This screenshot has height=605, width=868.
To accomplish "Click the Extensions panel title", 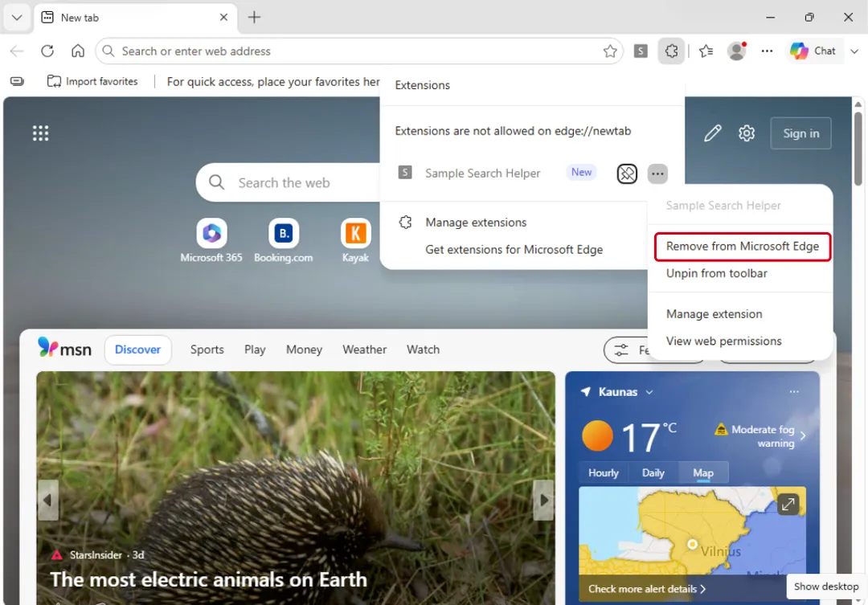I will click(423, 85).
